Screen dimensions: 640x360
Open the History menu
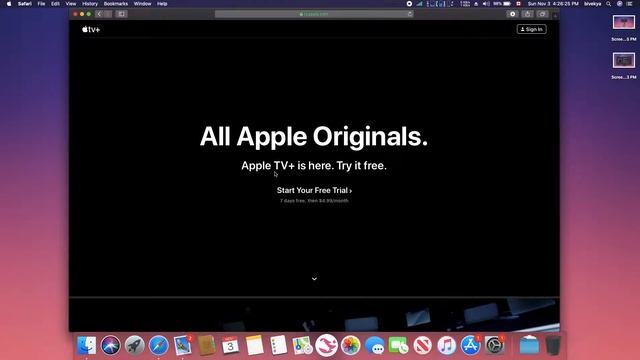tap(90, 4)
